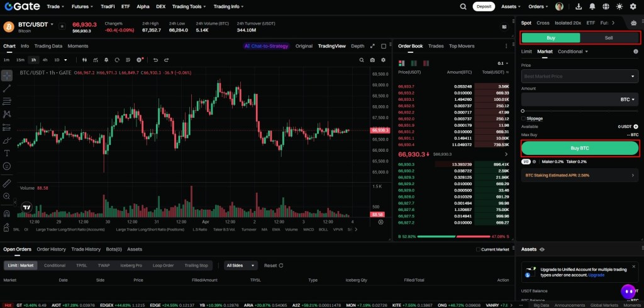Viewport: 644px width, 308px height.
Task: Open the chart settings gear
Action: 383,60
